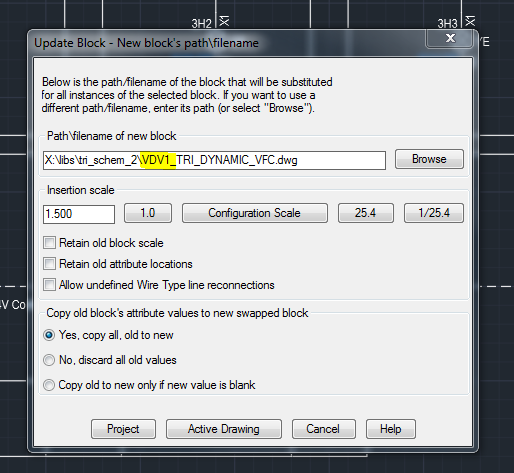Screen dimensions: 514x473
Task: Click the 3H3 label in drawing
Action: (447, 24)
